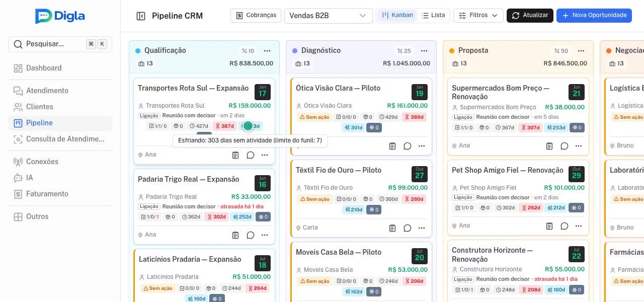The image size is (644, 302).
Task: Open notes icon on Padaria Trigo Real card
Action: (x=235, y=235)
